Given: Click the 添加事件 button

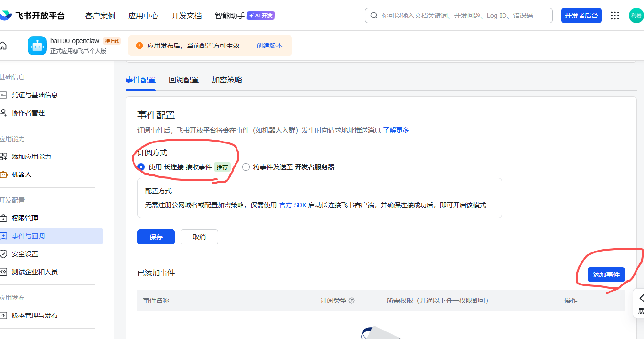Looking at the screenshot, I should click(606, 275).
